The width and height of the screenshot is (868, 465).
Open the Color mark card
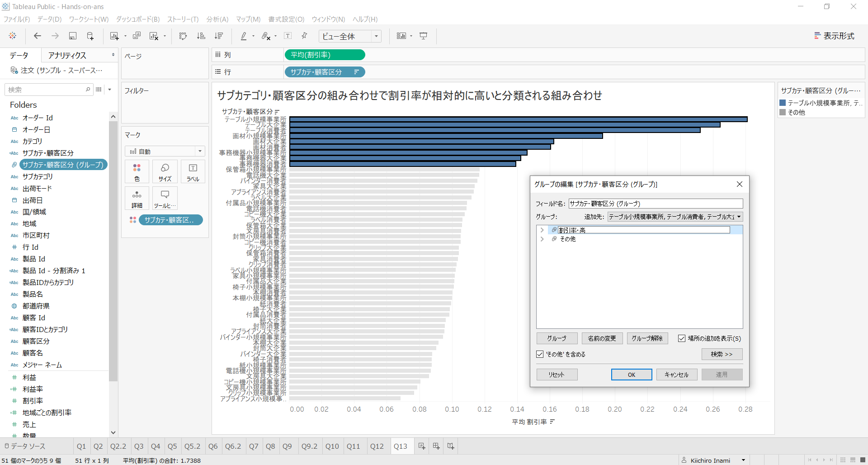pos(137,172)
